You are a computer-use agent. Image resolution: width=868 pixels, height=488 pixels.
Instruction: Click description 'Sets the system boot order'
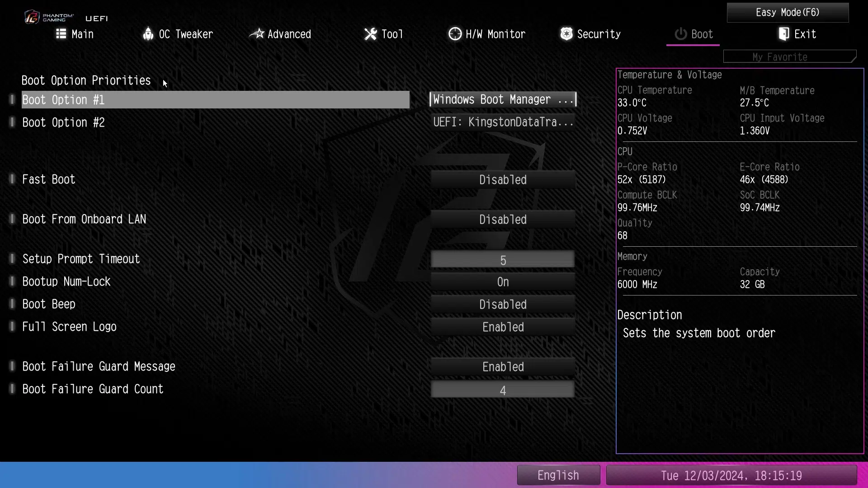[699, 333]
